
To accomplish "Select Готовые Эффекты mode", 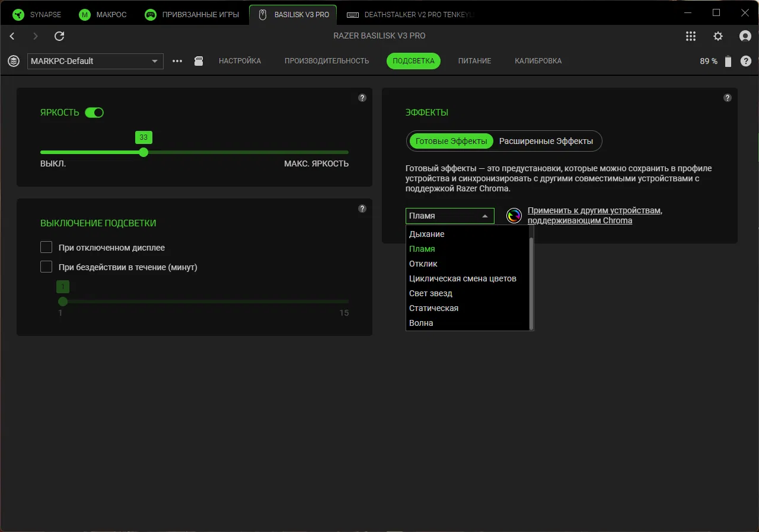I will tap(451, 141).
